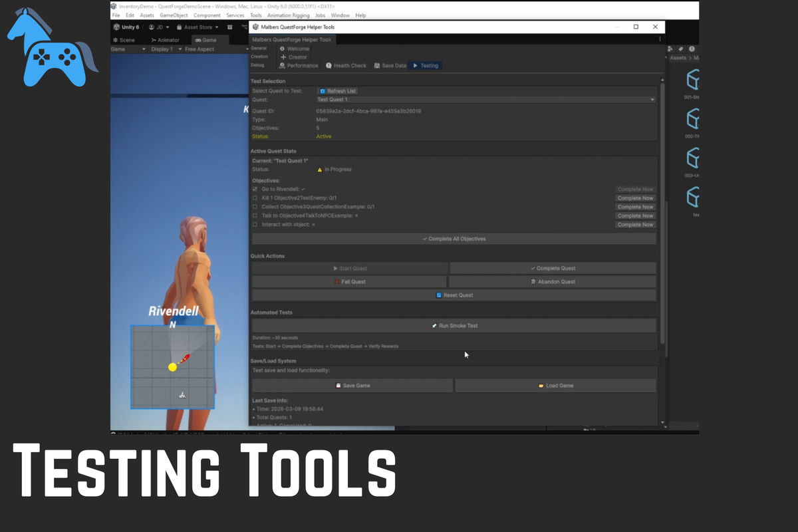Switch to the Health Check tab
The image size is (798, 532).
[346, 66]
